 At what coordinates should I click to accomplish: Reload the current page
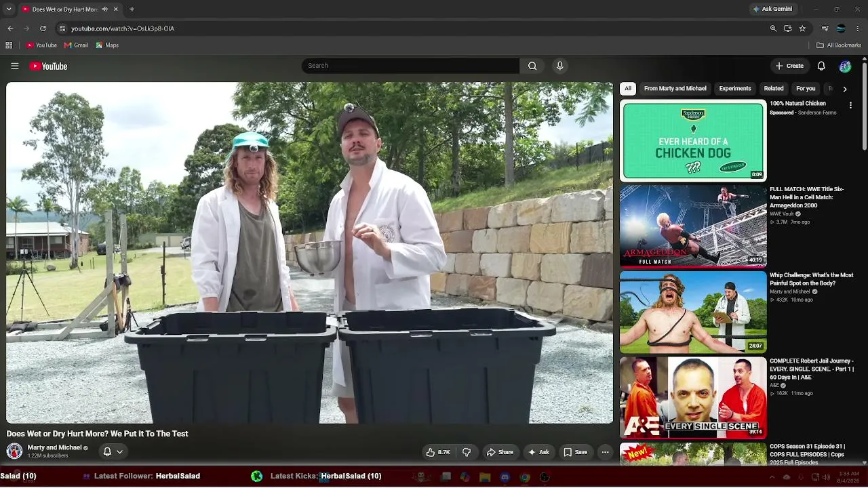click(43, 28)
